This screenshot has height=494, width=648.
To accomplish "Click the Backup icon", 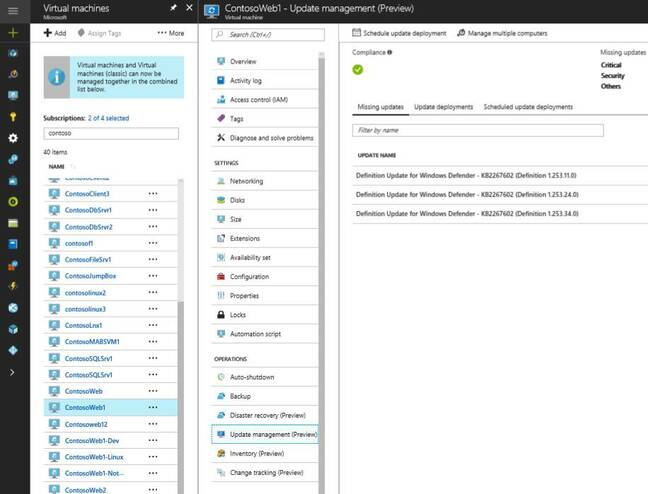I will [x=221, y=396].
